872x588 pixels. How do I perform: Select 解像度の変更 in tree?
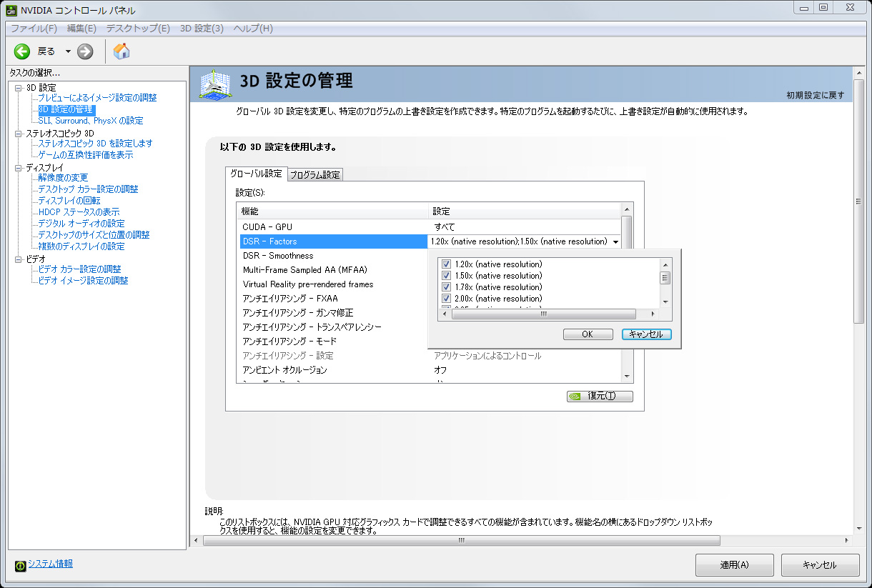[63, 178]
